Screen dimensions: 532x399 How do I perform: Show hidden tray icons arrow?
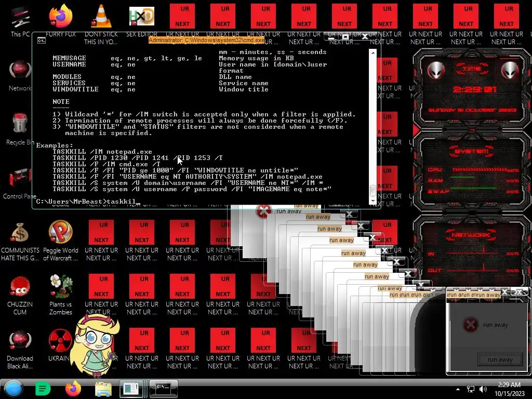pyautogui.click(x=458, y=389)
